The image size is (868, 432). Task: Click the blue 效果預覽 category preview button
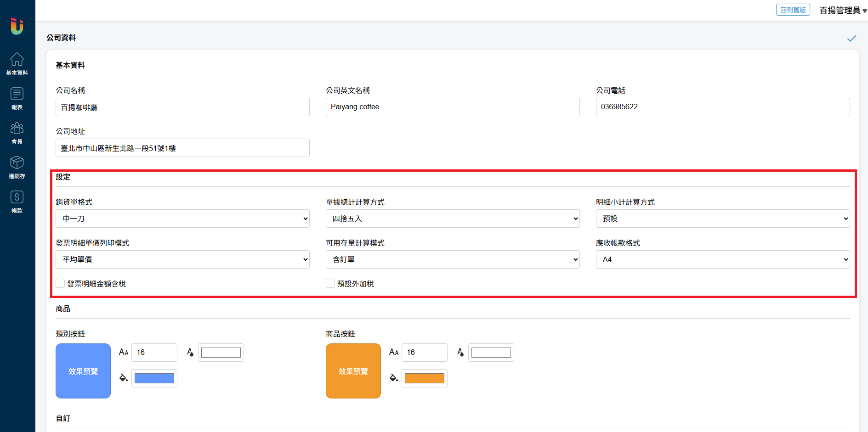point(83,371)
